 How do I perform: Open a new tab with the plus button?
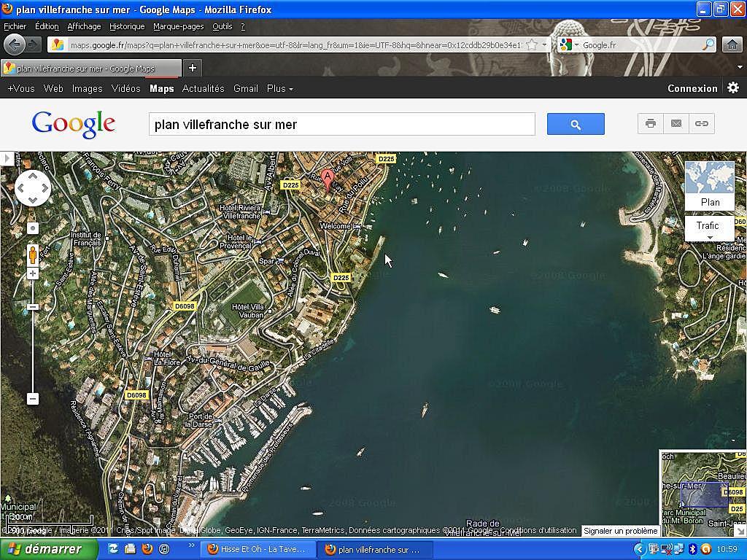point(193,68)
